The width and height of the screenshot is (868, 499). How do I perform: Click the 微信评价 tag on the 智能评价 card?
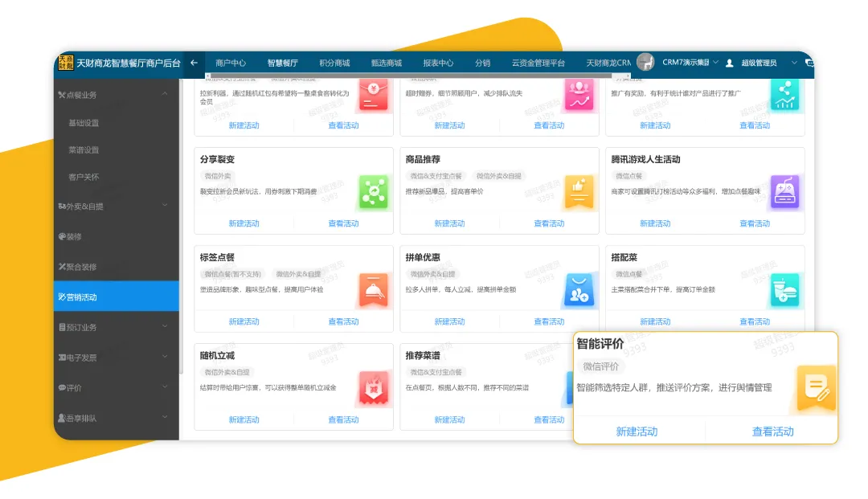pyautogui.click(x=600, y=366)
